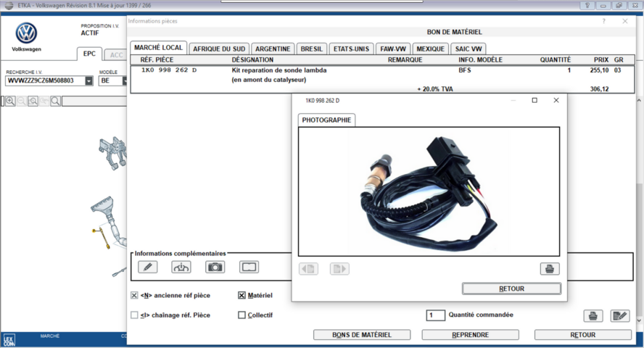
Task: Click the exhaust catalyst diagram thumbnail
Action: (x=109, y=223)
